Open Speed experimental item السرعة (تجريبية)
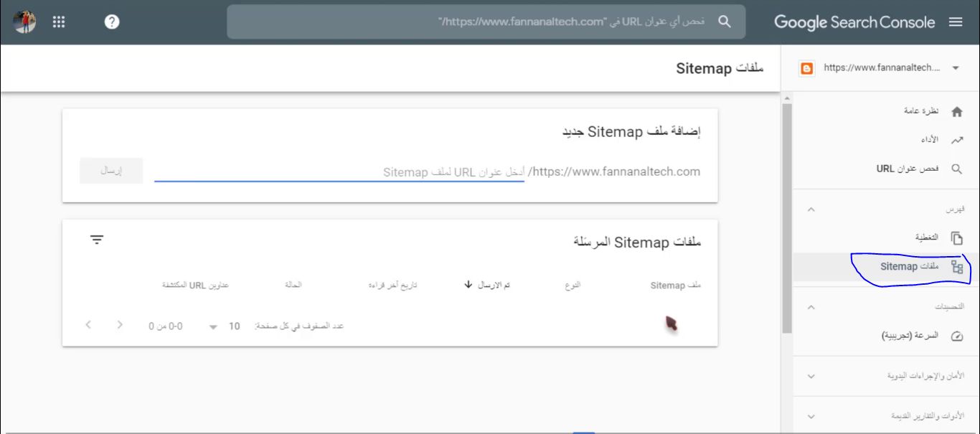 (910, 335)
